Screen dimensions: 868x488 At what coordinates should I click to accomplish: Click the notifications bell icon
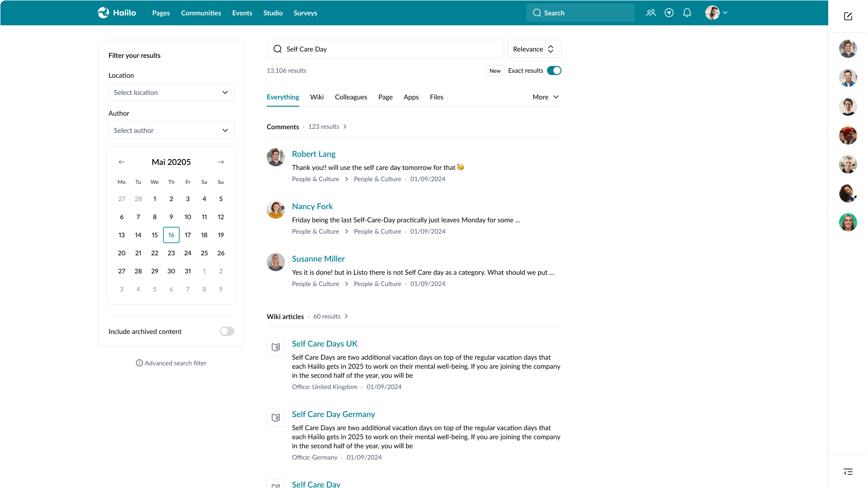(x=687, y=13)
